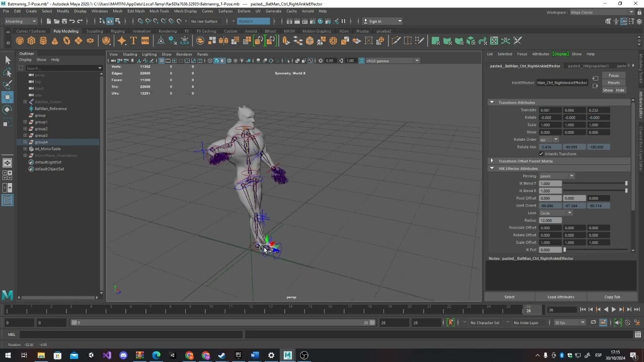
Task: Open the Rotate Order dropdown
Action: pos(548,139)
